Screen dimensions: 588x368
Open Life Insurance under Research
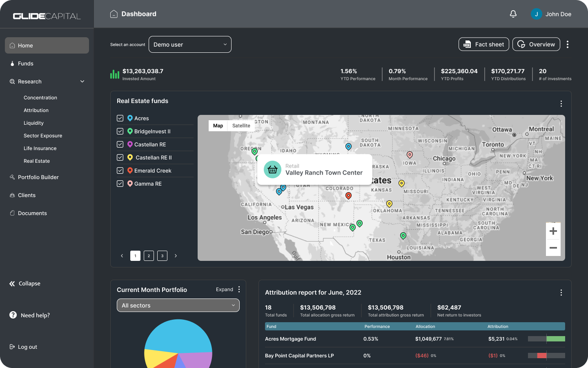point(40,148)
